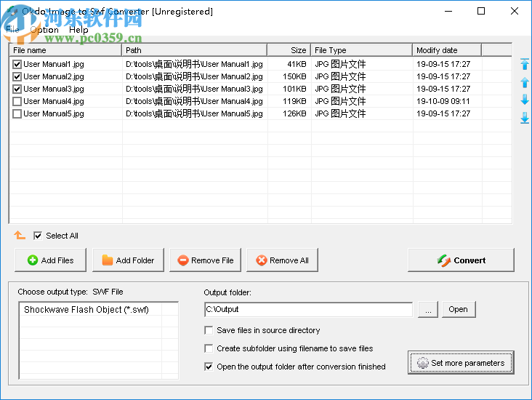
Task: Click the path cell of User Manual2.jpg
Action: tap(194, 76)
